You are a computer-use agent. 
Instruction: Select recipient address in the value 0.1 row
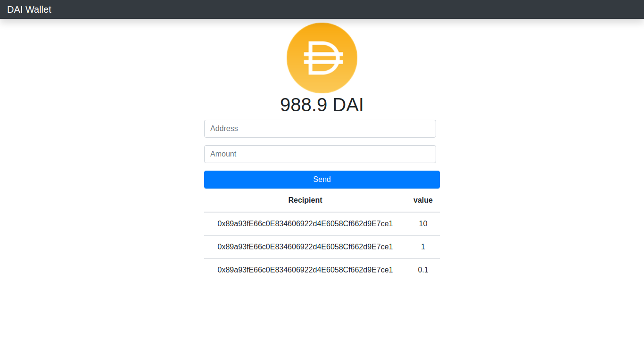pyautogui.click(x=305, y=270)
